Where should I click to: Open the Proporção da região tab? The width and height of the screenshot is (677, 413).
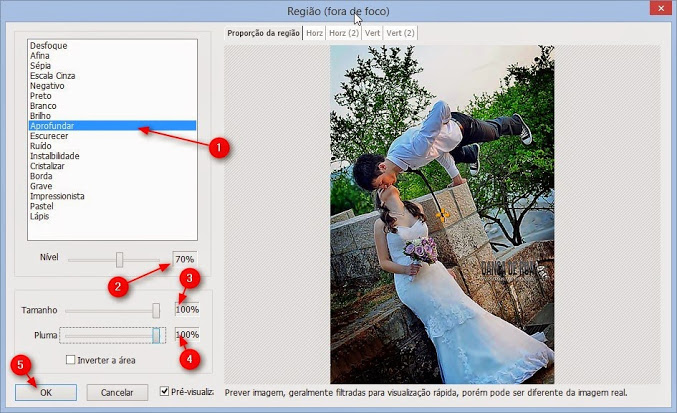264,33
